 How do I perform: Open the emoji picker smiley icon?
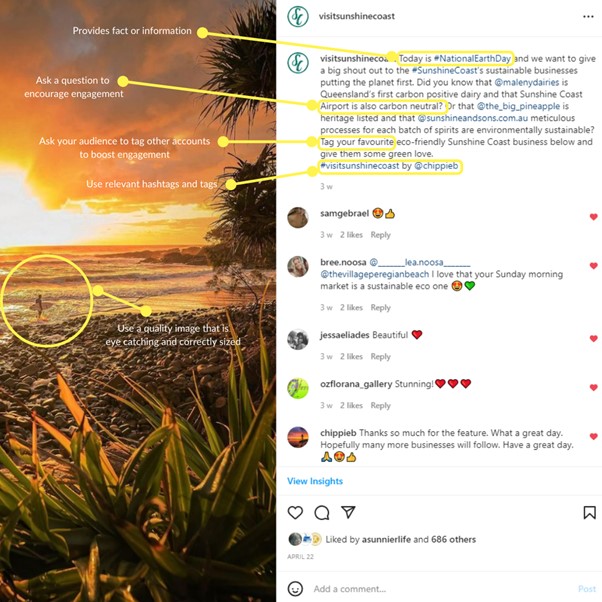point(295,589)
